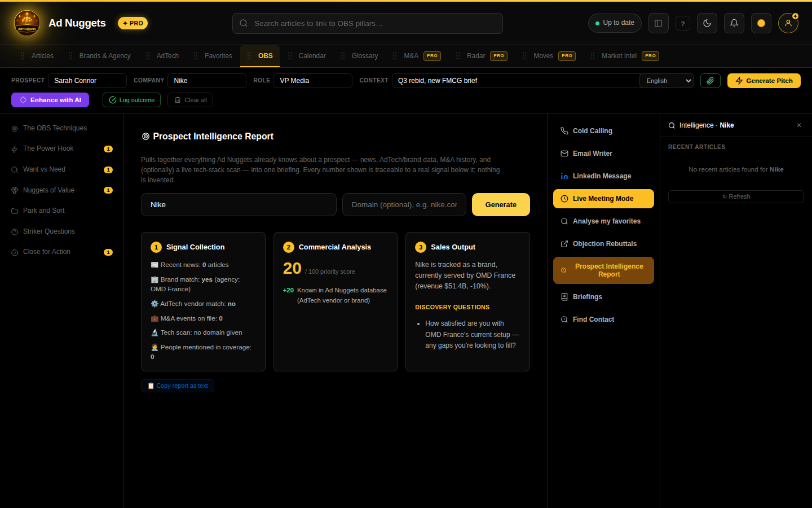Open the help question mark icon
This screenshot has width=812, height=508.
pyautogui.click(x=683, y=23)
